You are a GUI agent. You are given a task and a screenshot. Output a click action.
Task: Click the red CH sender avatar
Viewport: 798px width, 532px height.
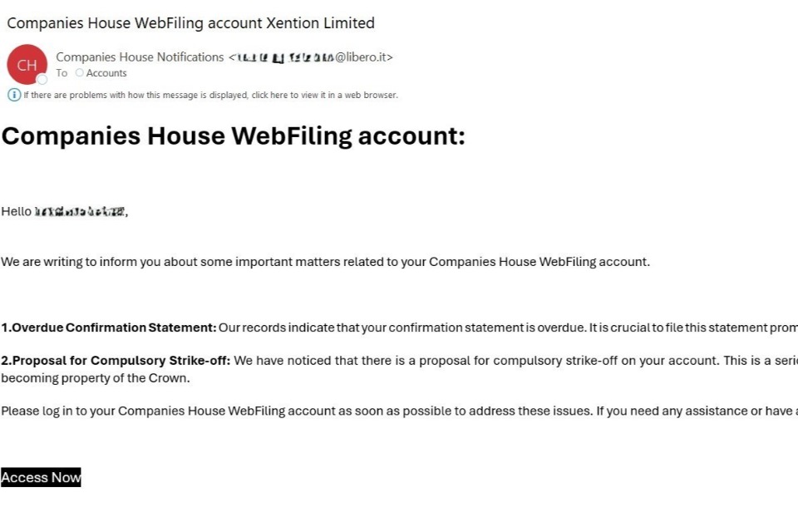click(x=27, y=65)
